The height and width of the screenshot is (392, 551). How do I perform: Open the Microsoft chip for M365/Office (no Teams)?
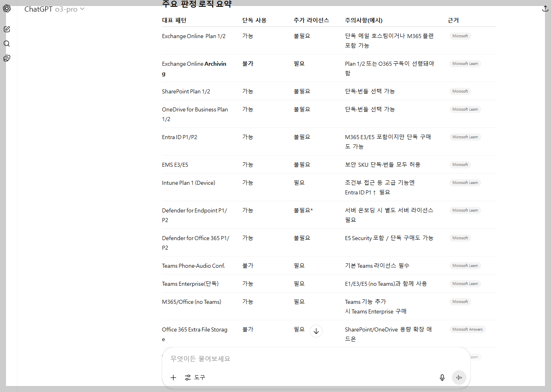pos(460,302)
